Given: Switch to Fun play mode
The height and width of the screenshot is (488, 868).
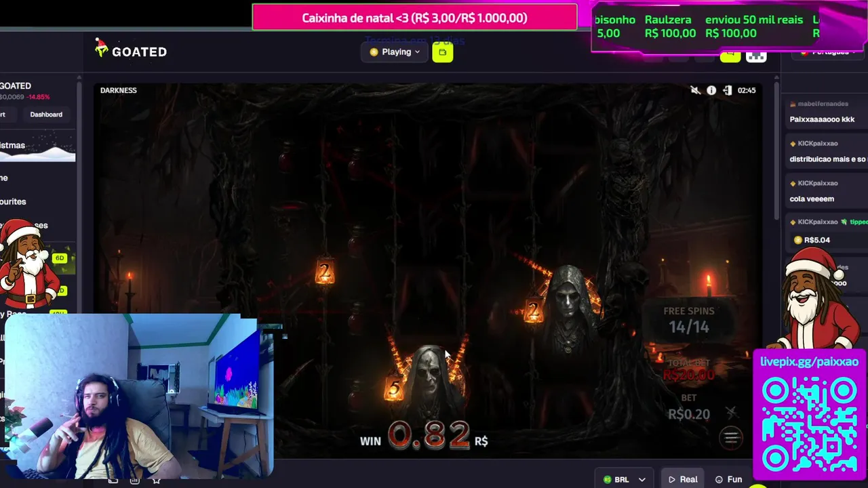Looking at the screenshot, I should (x=729, y=479).
